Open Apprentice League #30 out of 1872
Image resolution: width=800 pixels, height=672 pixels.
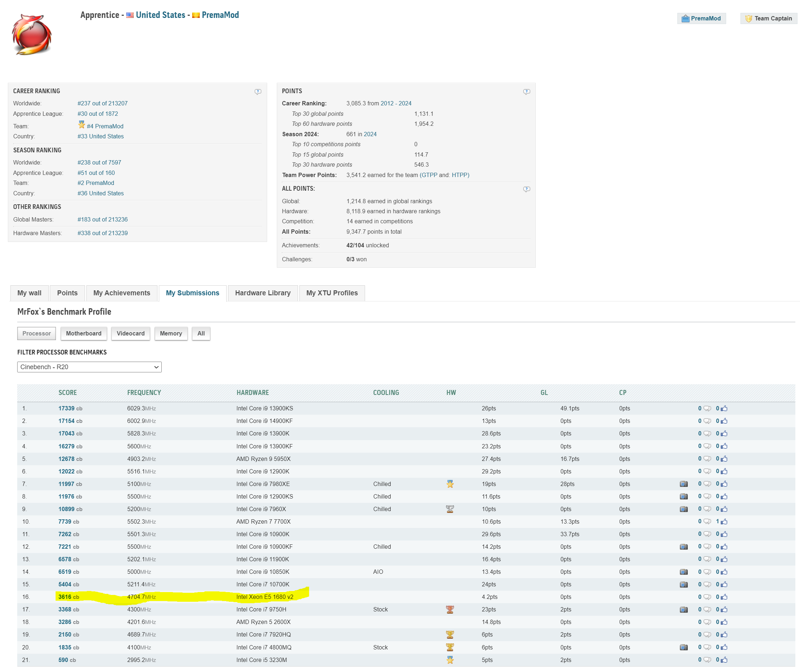click(98, 114)
